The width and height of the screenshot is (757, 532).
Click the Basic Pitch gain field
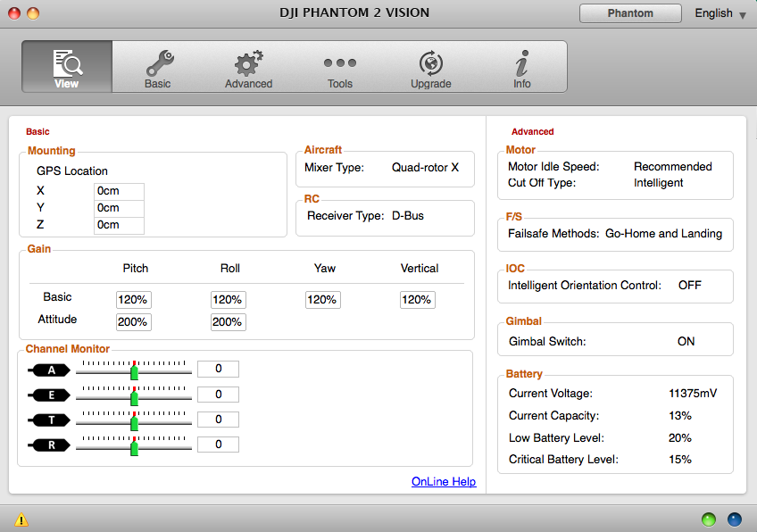click(134, 300)
